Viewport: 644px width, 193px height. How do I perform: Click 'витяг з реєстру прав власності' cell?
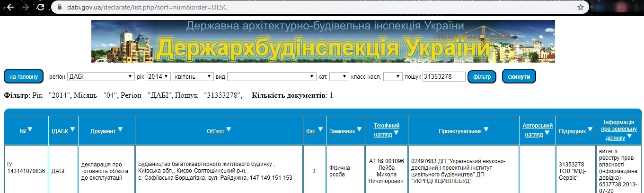[618, 171]
